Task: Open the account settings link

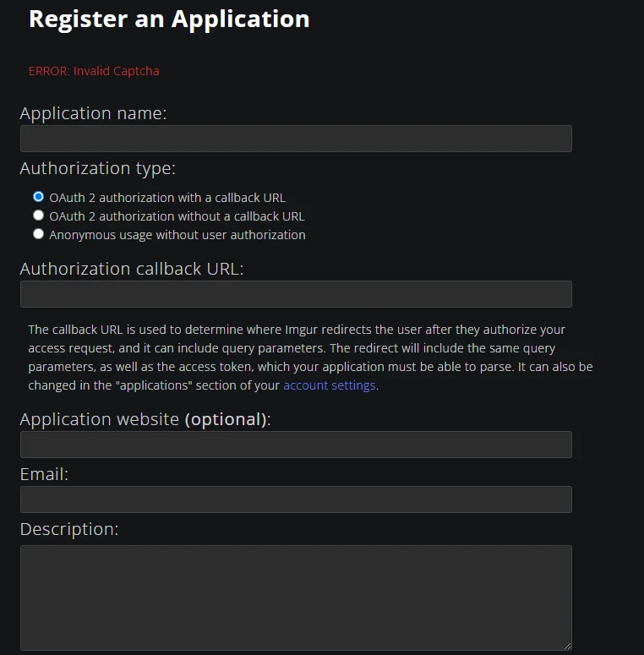Action: [329, 385]
